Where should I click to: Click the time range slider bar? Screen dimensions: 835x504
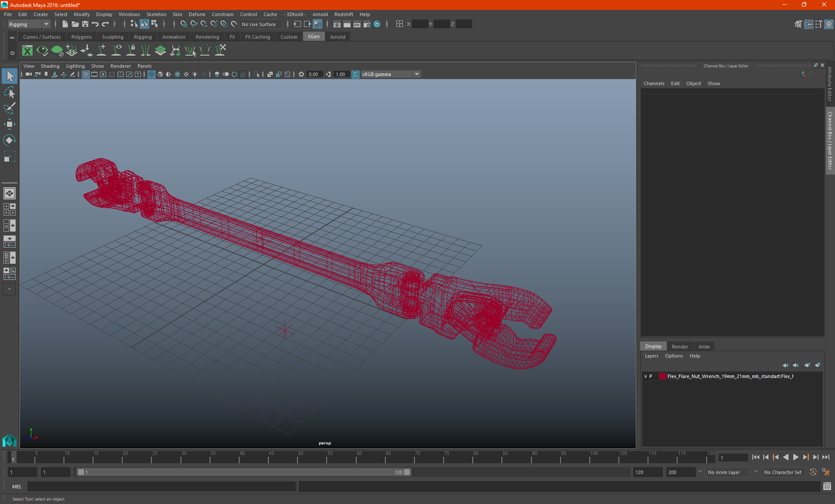[x=244, y=472]
